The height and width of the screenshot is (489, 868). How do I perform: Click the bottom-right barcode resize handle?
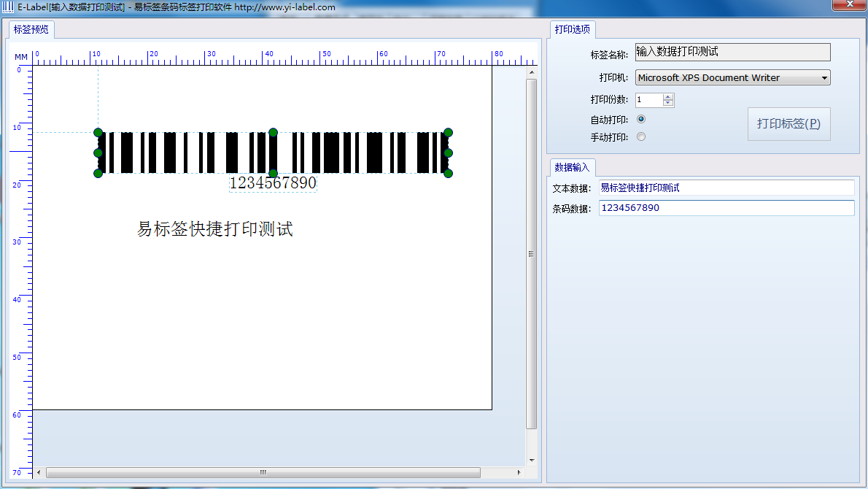click(449, 173)
